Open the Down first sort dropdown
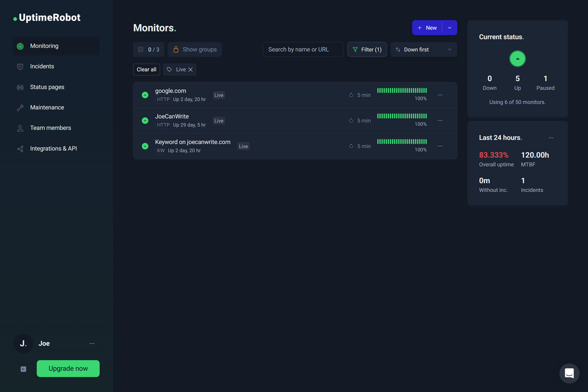Image resolution: width=588 pixels, height=392 pixels. [x=423, y=49]
